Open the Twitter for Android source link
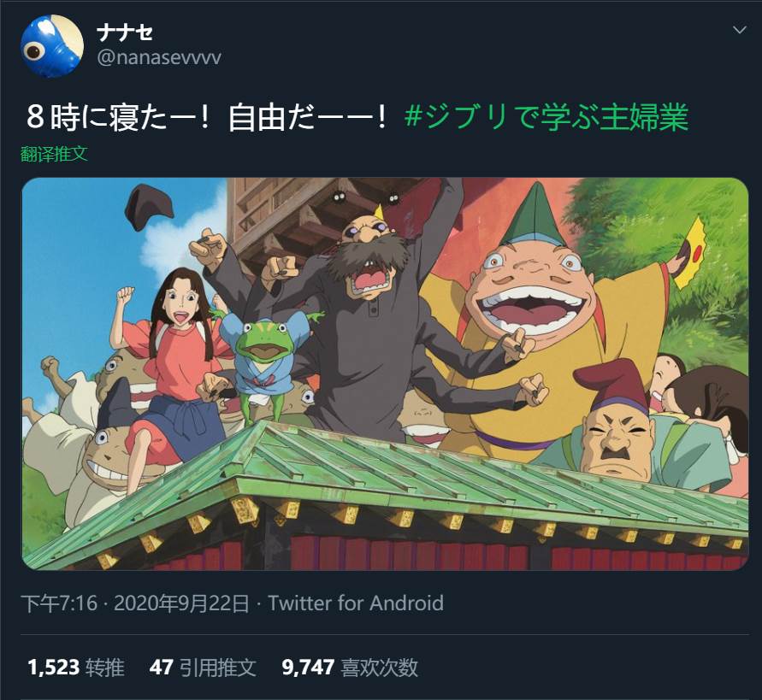 [356, 603]
